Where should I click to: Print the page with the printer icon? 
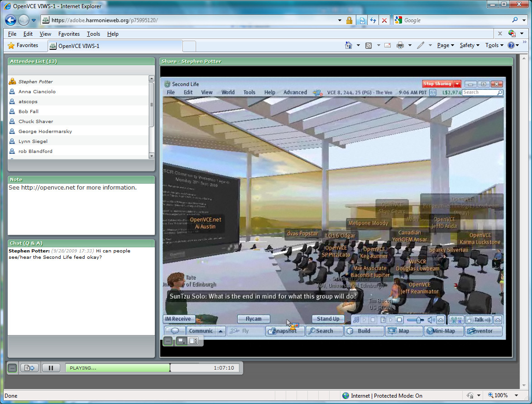[x=400, y=45]
